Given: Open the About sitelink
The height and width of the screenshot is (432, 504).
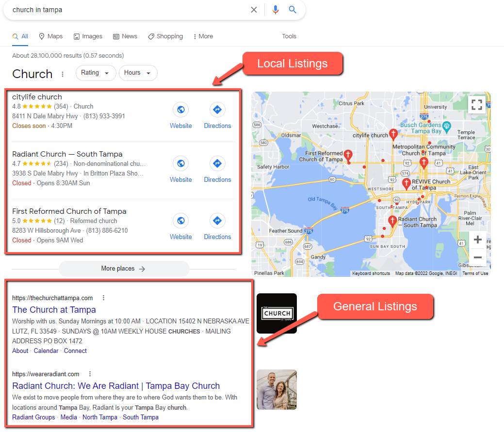Looking at the screenshot, I should [20, 351].
